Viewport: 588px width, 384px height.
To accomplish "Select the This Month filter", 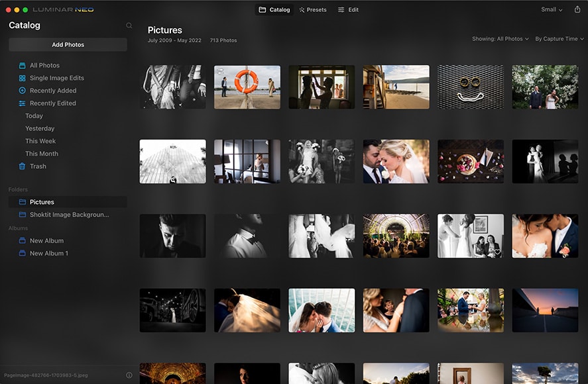I will [x=42, y=154].
